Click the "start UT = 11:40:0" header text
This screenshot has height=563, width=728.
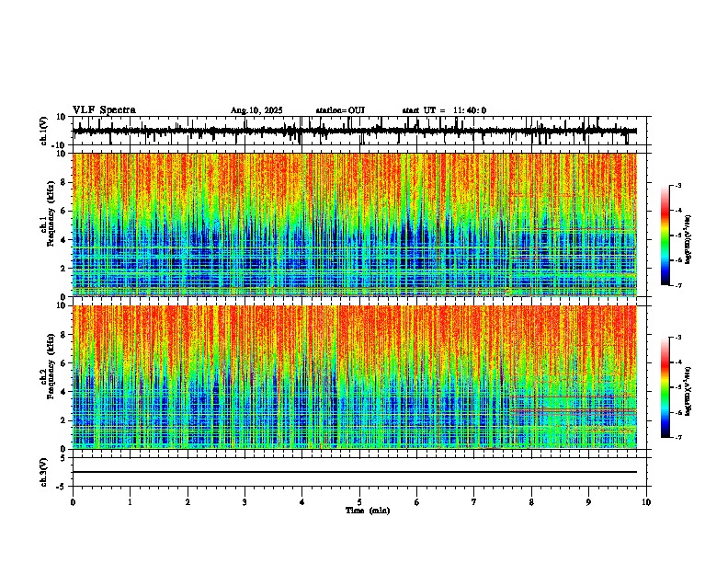click(x=444, y=110)
